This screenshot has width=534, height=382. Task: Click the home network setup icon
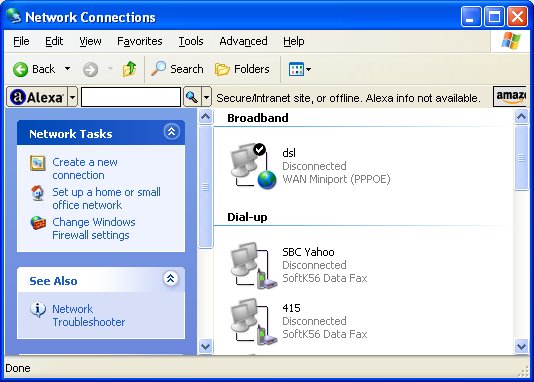click(x=37, y=193)
